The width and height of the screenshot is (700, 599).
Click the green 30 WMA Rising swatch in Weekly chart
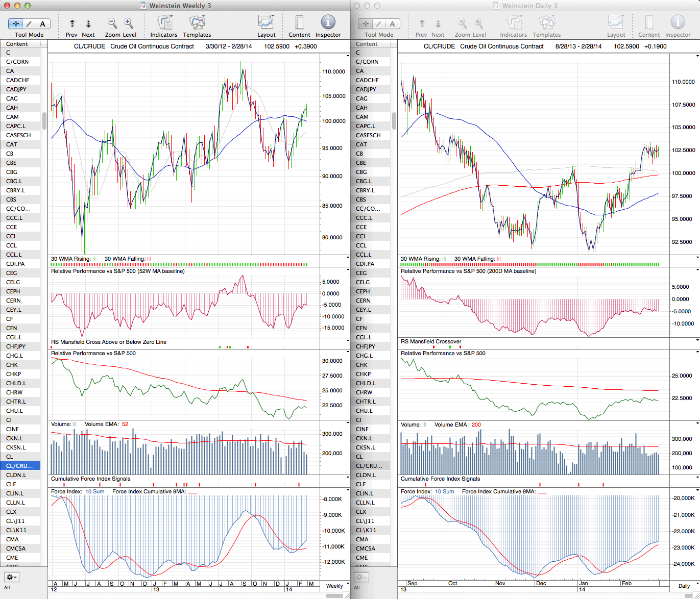tap(94, 259)
